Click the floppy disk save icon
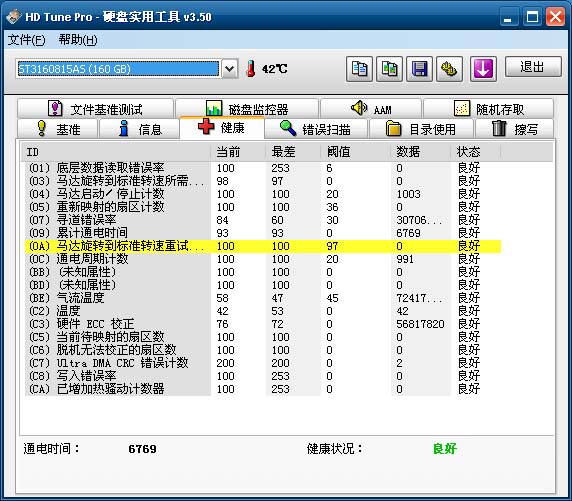This screenshot has height=501, width=572. point(420,69)
